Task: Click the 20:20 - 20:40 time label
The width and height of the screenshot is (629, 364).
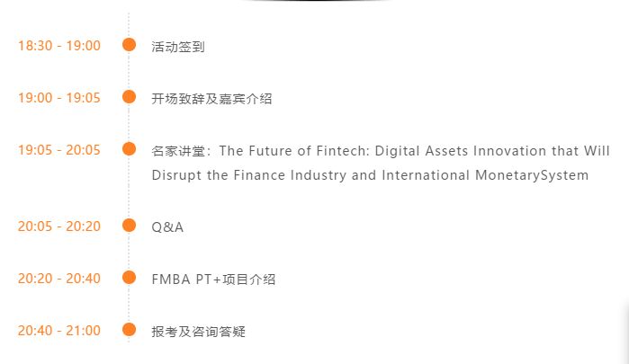Action: tap(59, 279)
